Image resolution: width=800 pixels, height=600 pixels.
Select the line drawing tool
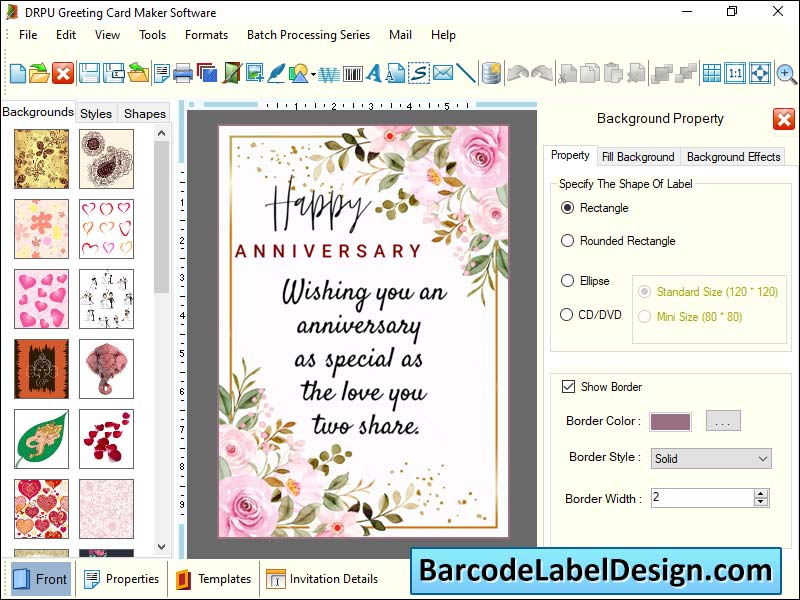click(x=465, y=72)
